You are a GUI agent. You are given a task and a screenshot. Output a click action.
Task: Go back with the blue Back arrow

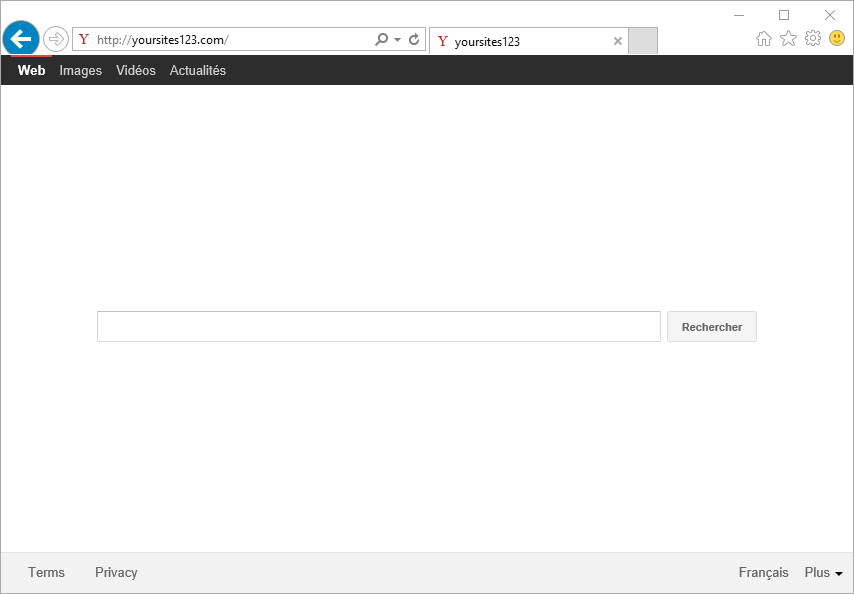tap(21, 39)
